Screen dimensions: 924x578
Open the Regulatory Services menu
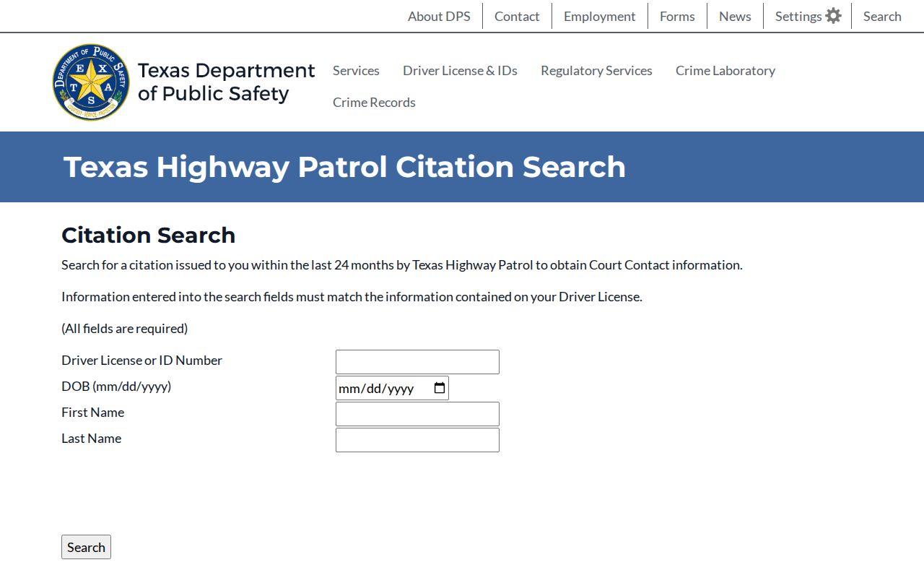click(x=596, y=71)
